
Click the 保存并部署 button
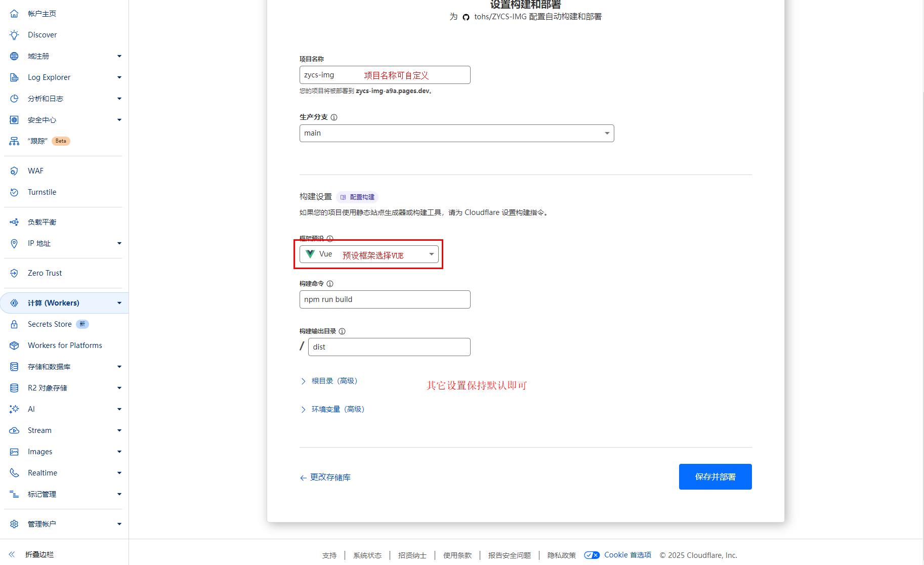[715, 476]
